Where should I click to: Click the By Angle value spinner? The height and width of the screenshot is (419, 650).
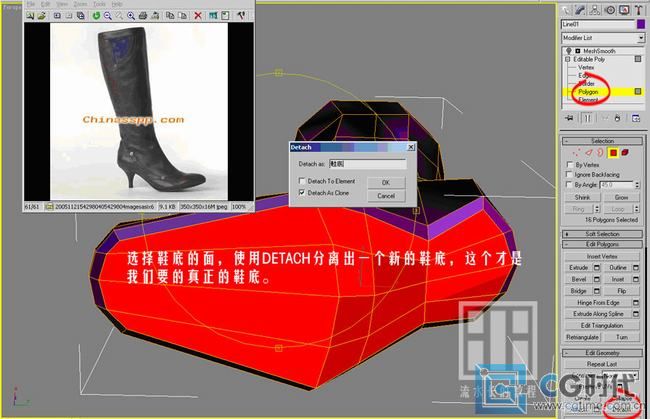(637, 185)
